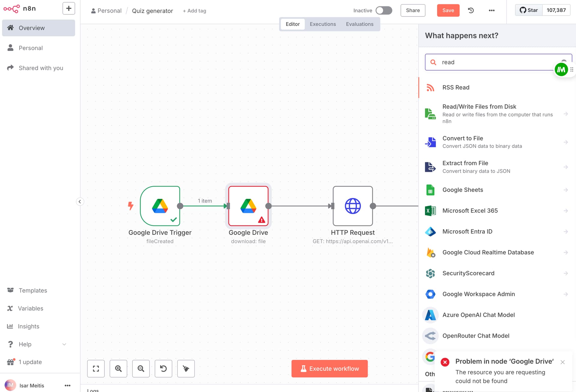Toggle workflow Inactive switch
Image resolution: width=576 pixels, height=392 pixels.
pos(384,10)
